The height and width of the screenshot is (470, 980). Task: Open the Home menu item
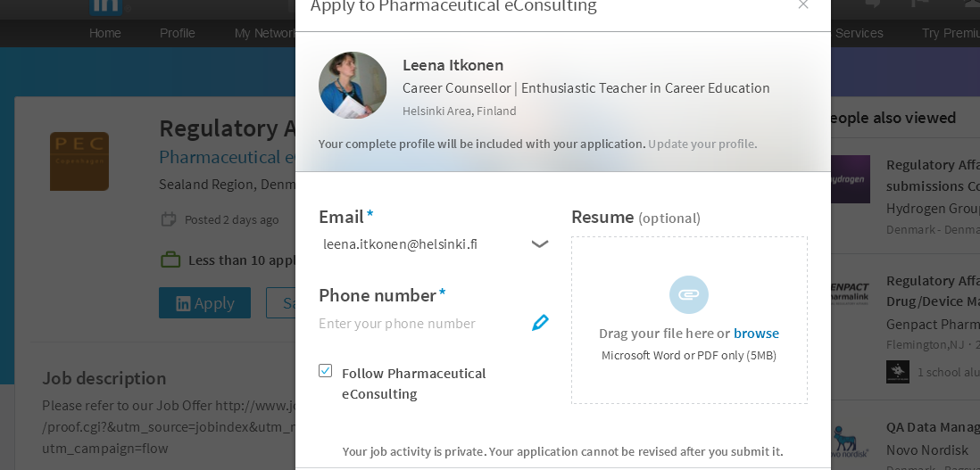pyautogui.click(x=105, y=33)
